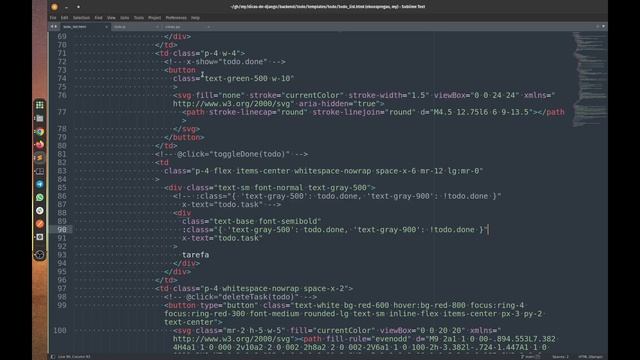Image resolution: width=640 pixels, height=360 pixels.
Task: Click "text-sm font-normal text-gray-500" on line 85
Action: click(x=292, y=188)
